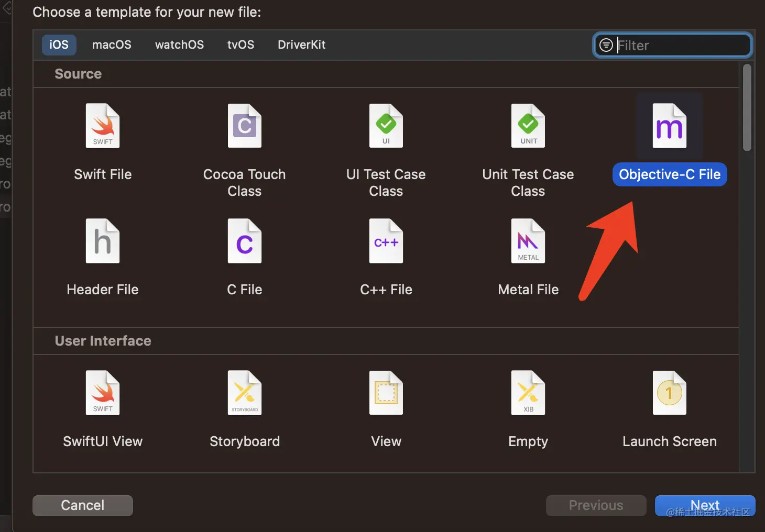Focus the Filter search field
This screenshot has height=532, width=765.
pos(673,45)
